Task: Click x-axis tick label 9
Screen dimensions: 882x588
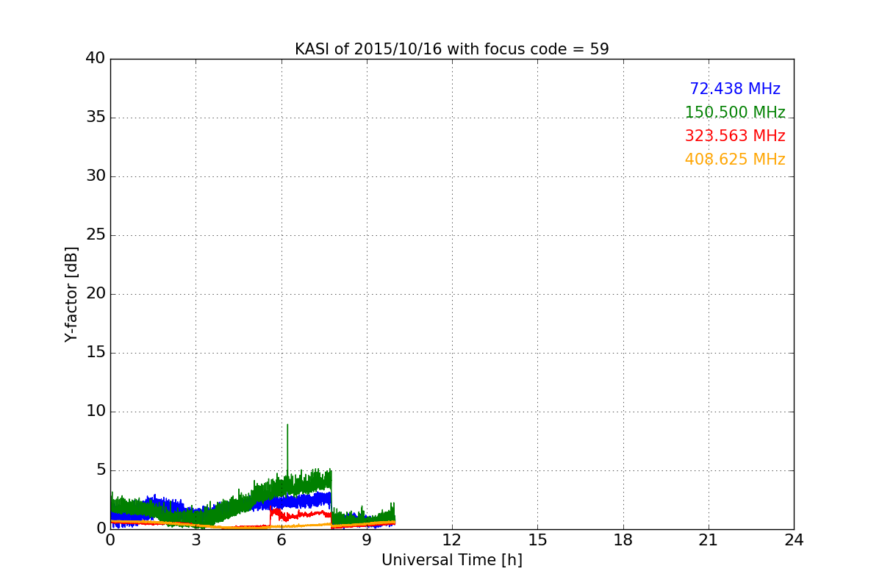Action: click(367, 539)
